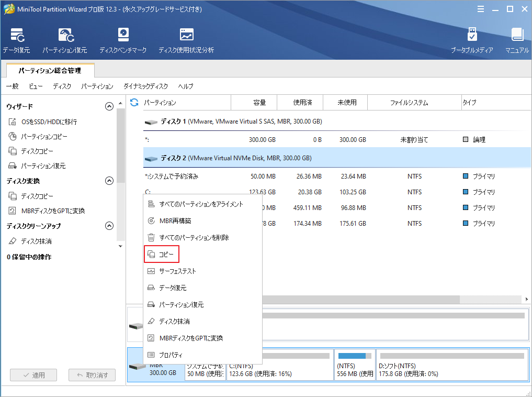Choose データ復元 from context menu
532x397 pixels.
pos(202,288)
